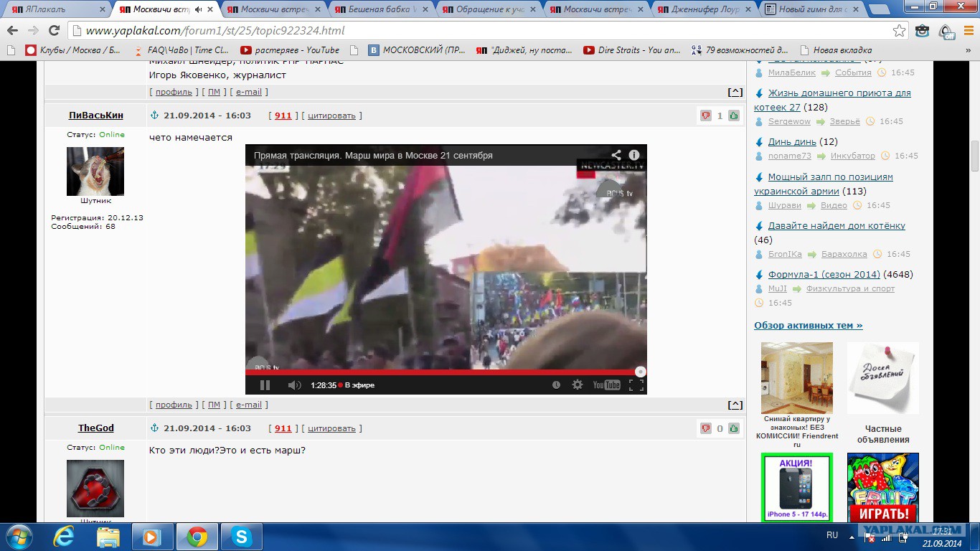Click the anchor icon on ПиВасьКин's post
This screenshot has height=551, width=980.
(154, 116)
